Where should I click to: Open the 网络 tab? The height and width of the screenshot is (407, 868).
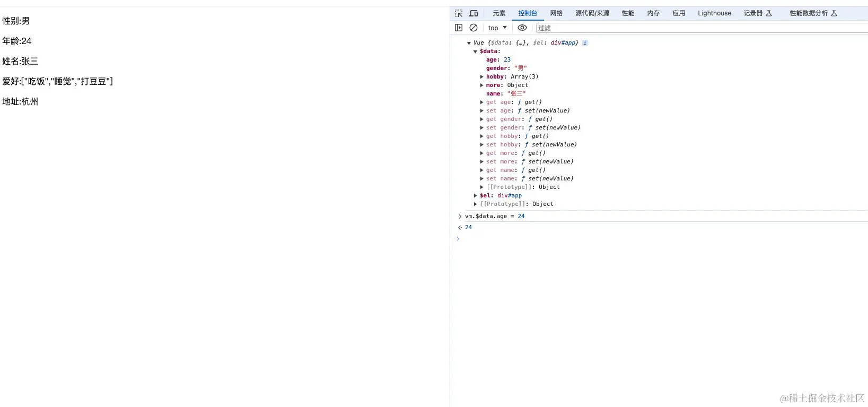pyautogui.click(x=556, y=13)
